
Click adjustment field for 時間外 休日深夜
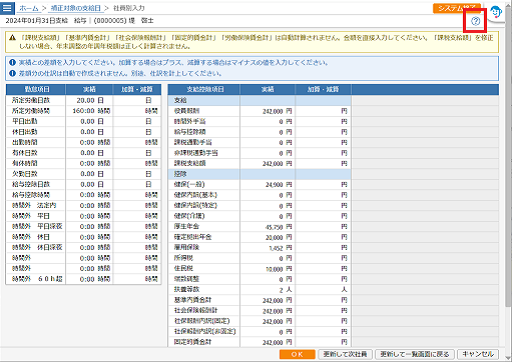pyautogui.click(x=137, y=247)
